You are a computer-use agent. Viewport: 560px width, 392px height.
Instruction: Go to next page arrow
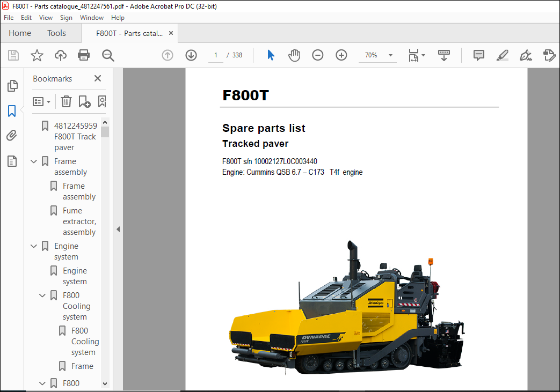click(x=191, y=55)
